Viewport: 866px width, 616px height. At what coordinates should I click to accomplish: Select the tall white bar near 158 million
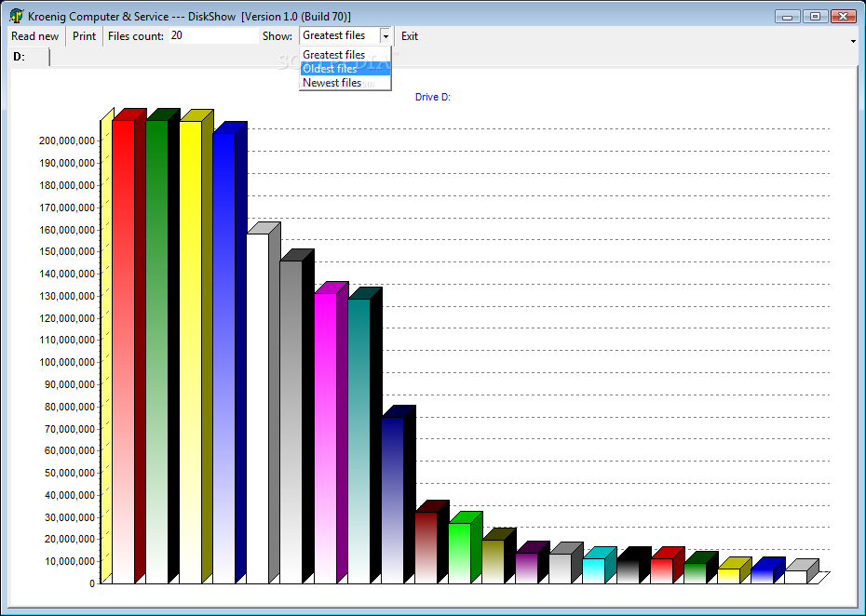(258, 408)
